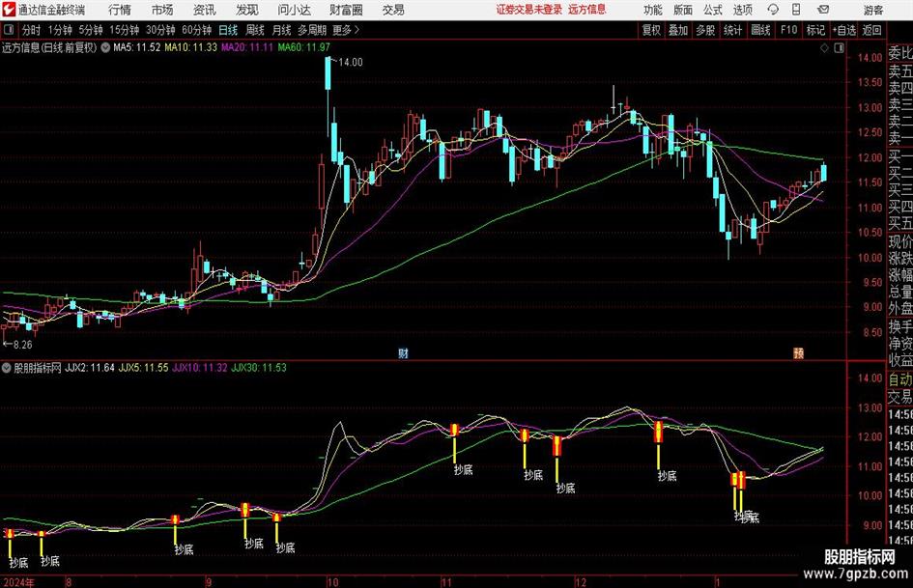
Task: Switch to the 5分钟 period tab
Action: 91,30
